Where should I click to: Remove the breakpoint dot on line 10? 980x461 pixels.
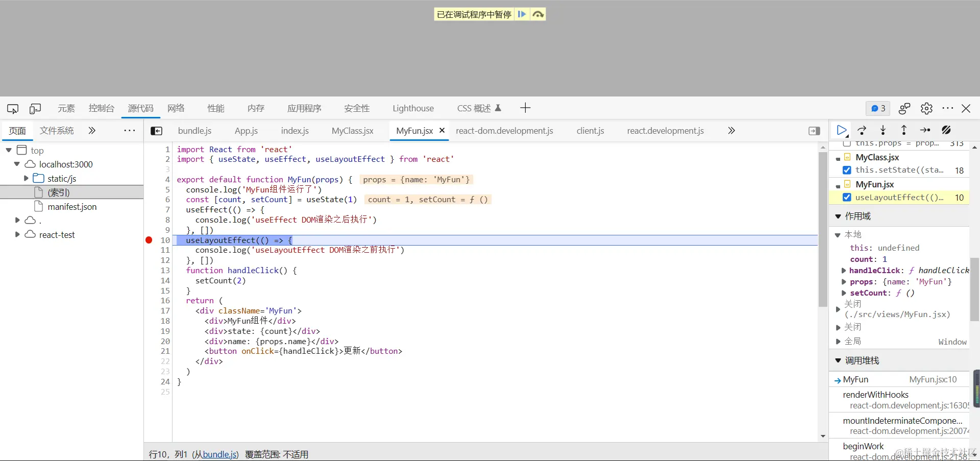click(x=149, y=240)
